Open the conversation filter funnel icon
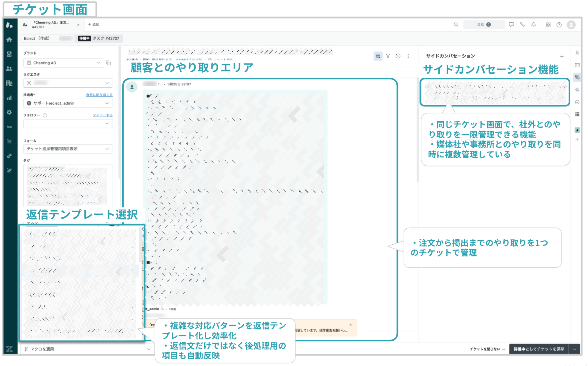The height and width of the screenshot is (366, 588). click(388, 56)
